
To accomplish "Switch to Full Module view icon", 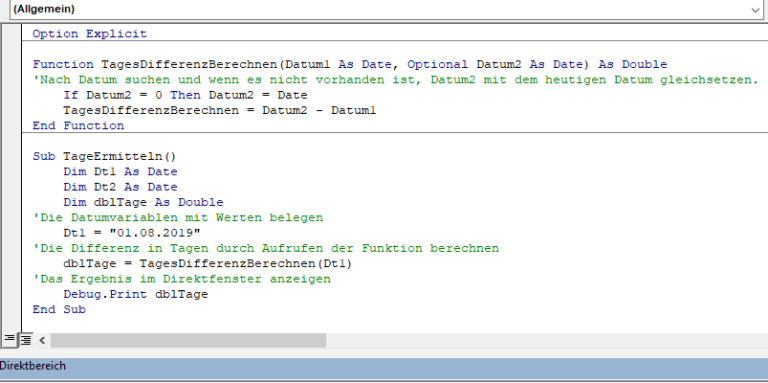I will tap(25, 339).
